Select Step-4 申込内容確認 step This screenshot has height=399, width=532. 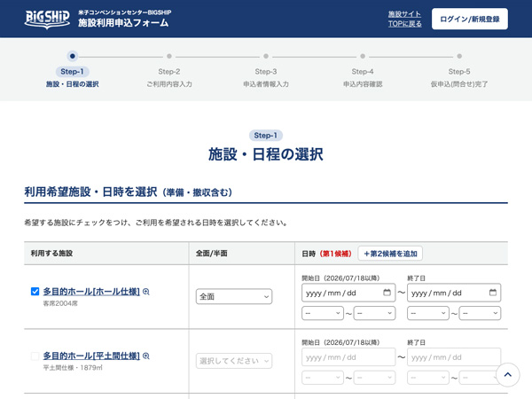[363, 70]
